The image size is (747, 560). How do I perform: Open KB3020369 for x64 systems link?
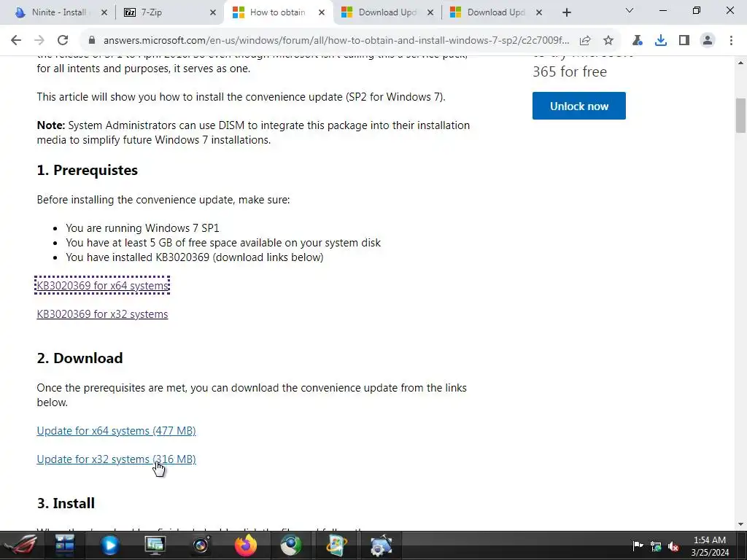(x=102, y=285)
